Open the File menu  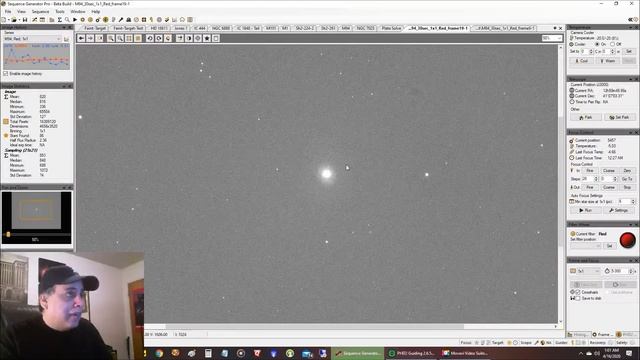[8, 11]
